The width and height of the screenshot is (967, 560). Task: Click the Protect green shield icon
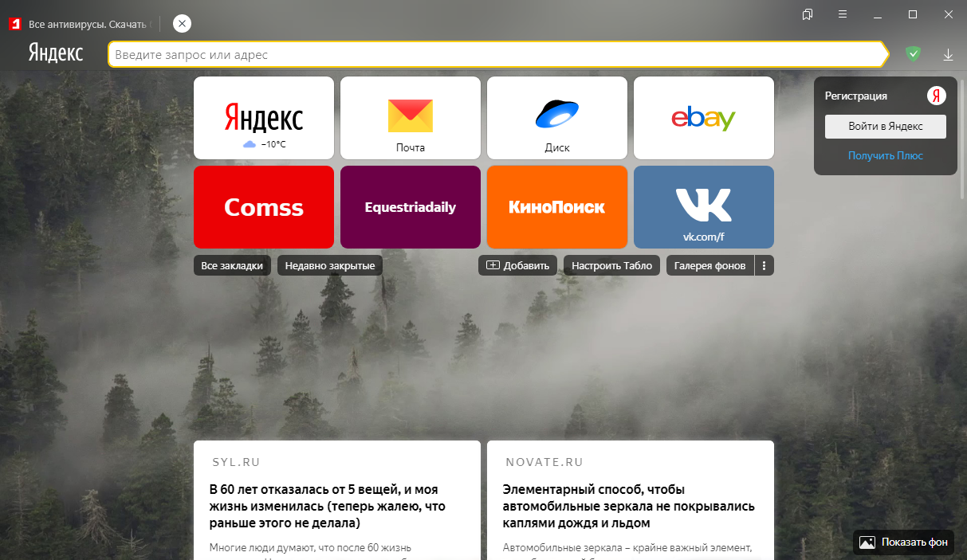tap(913, 54)
